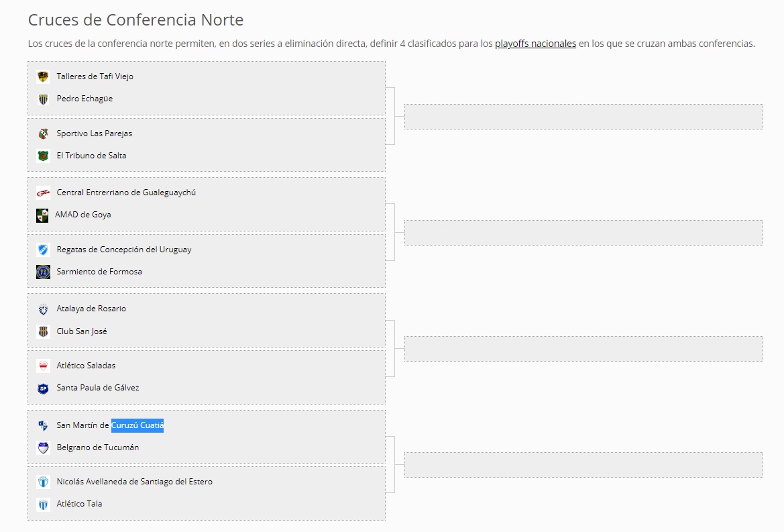
Task: Click the Talleres de Tafí Viejo team logo
Action: (x=43, y=76)
